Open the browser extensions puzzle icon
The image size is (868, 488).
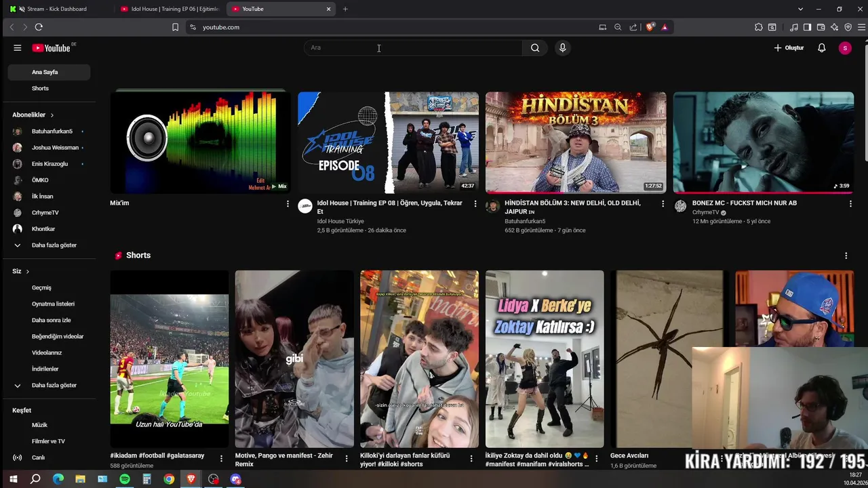coord(759,27)
